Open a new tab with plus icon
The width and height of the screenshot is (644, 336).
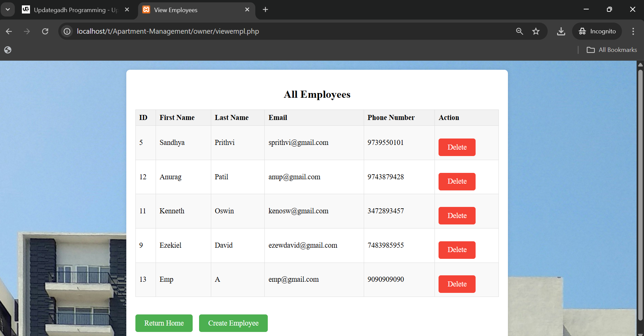click(x=265, y=10)
